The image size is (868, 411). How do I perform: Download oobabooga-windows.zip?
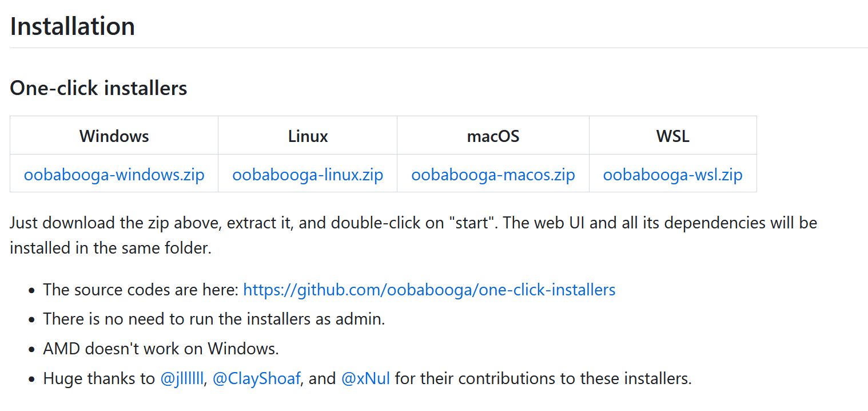tap(114, 175)
